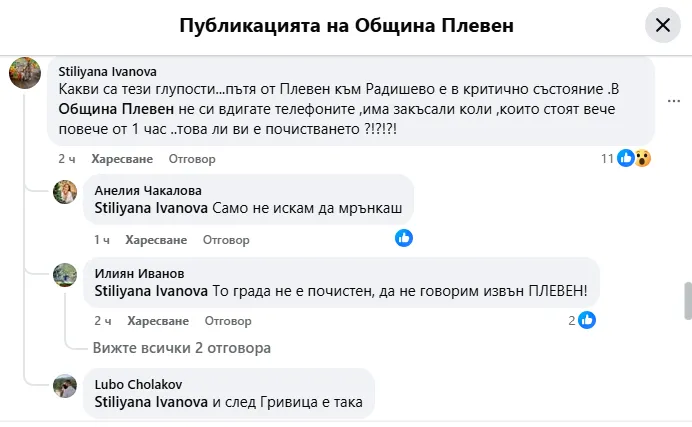Like Stiliyana Ivanova's top comment
This screenshot has height=427, width=692.
[120, 158]
